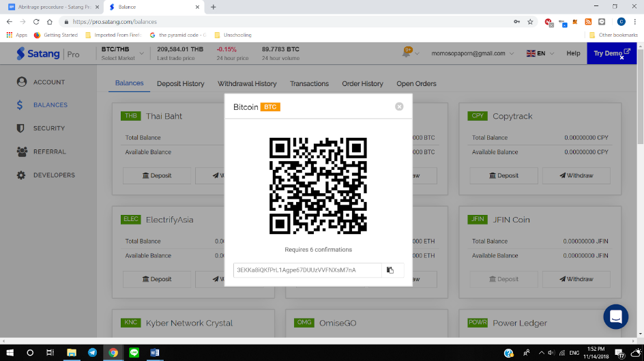Screen dimensions: 644x361
Task: Click Deposit for Copytrack
Action: pyautogui.click(x=503, y=175)
